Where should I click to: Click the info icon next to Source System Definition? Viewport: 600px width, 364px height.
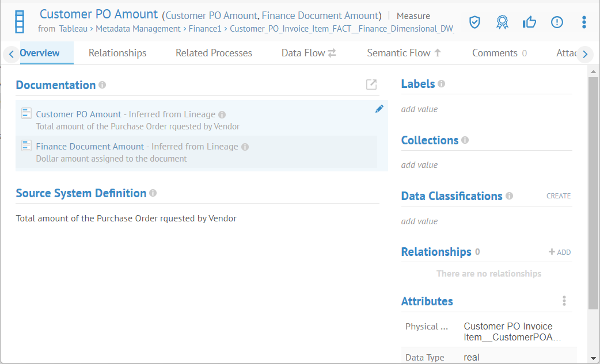point(153,193)
